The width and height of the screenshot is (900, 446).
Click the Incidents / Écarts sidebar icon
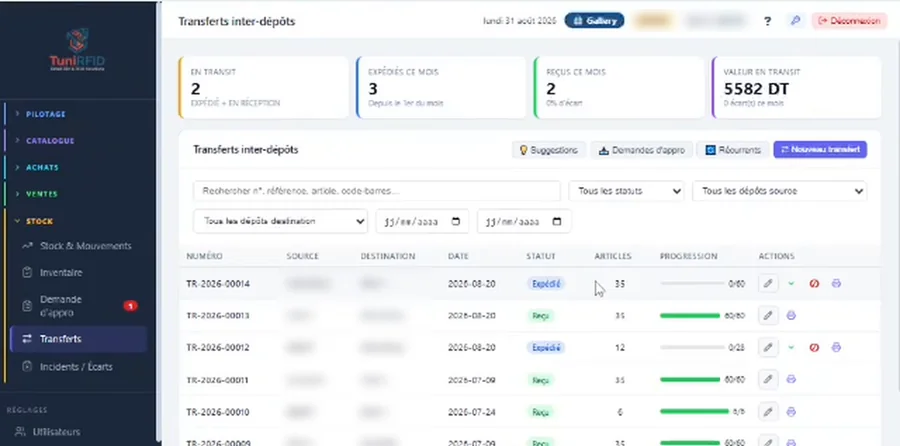point(27,366)
